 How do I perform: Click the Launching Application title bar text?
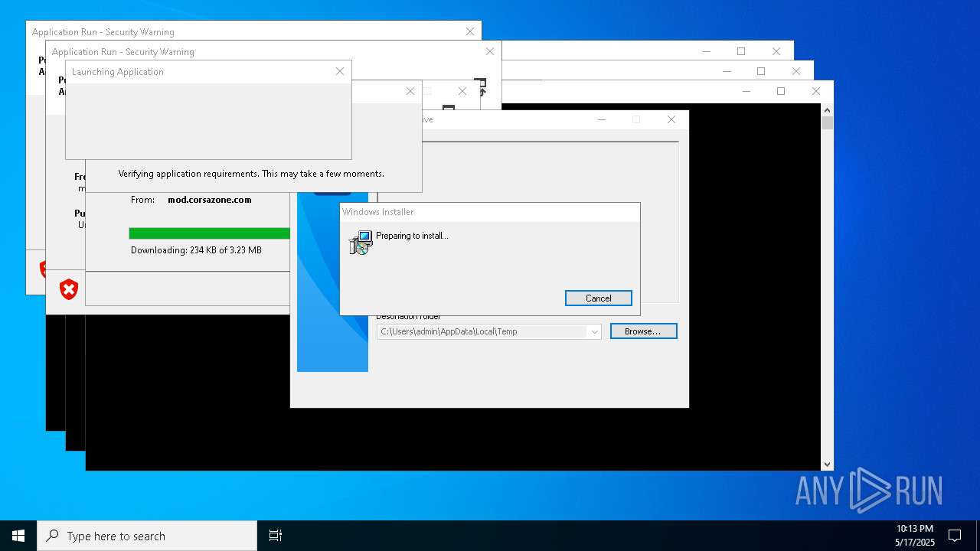pos(118,72)
